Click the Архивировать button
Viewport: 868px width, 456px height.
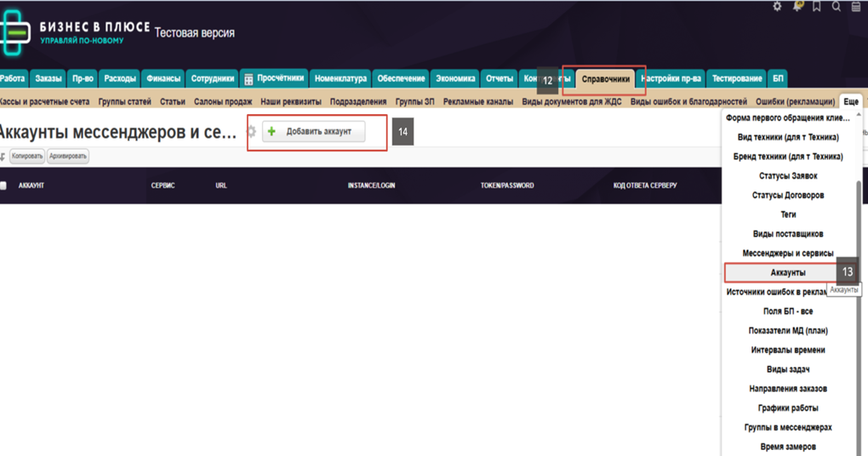point(68,157)
